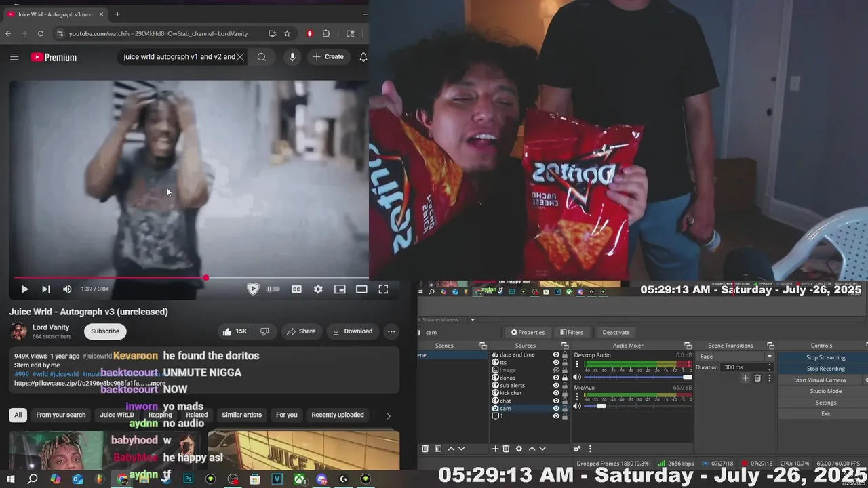Click the Chrome address bar URL
The height and width of the screenshot is (488, 868).
pos(158,33)
